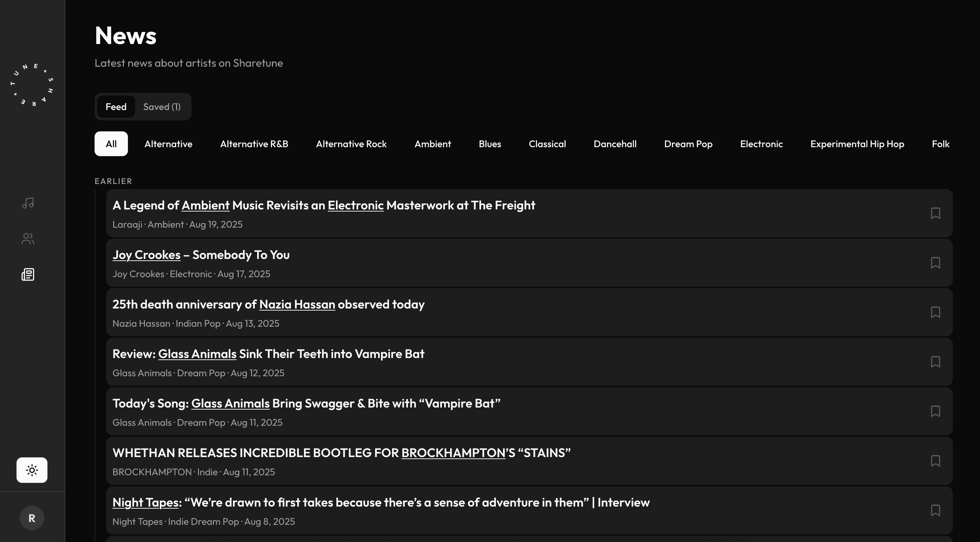Filter by Dancehall genre

pyautogui.click(x=615, y=144)
